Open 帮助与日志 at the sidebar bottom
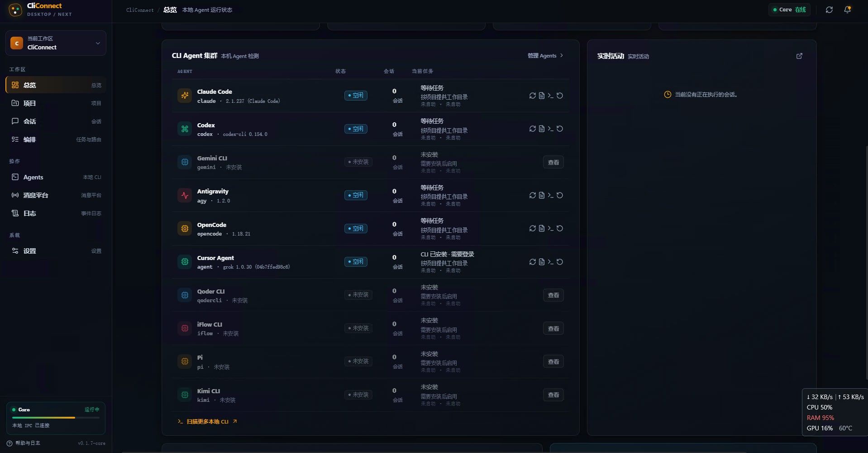This screenshot has width=868, height=453. coord(24,443)
